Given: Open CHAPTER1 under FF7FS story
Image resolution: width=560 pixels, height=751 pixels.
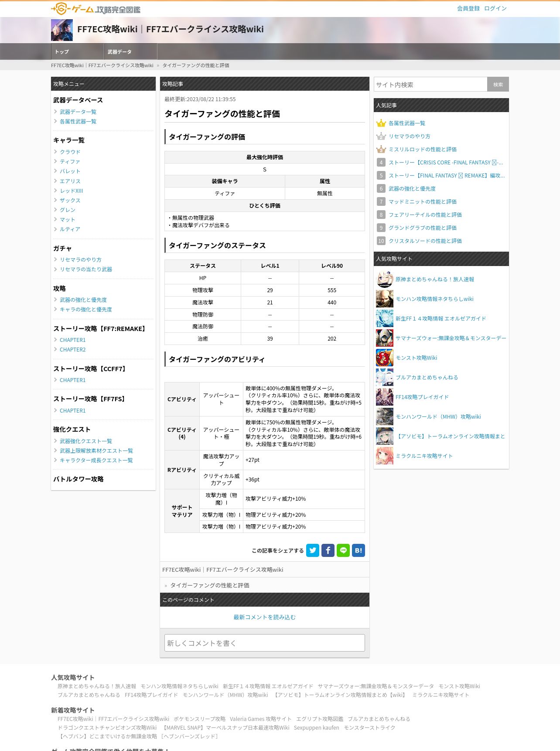Looking at the screenshot, I should (73, 410).
